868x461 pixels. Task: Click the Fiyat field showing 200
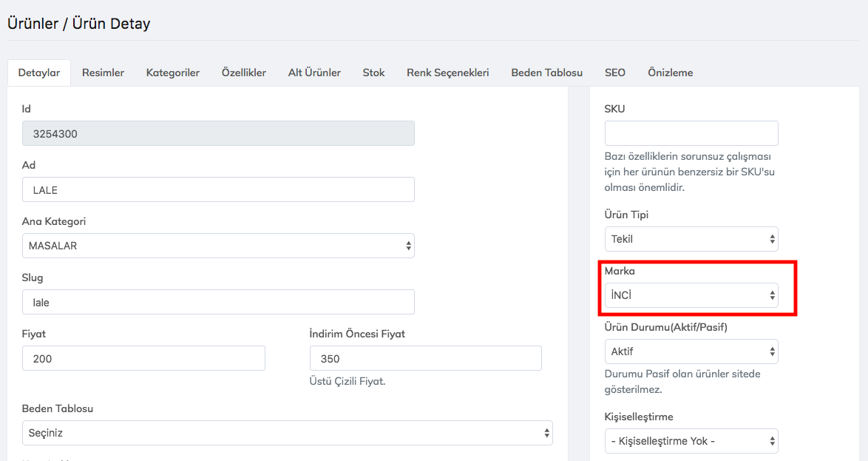click(143, 358)
